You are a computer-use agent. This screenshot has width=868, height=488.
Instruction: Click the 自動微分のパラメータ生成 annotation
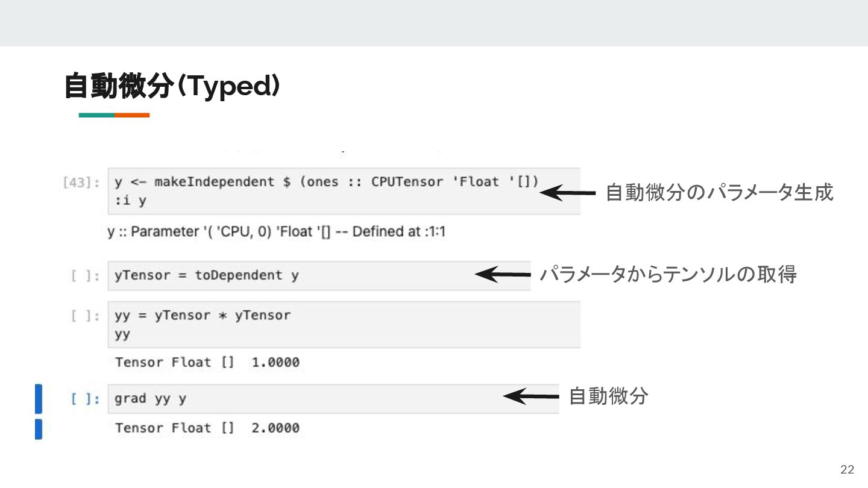pyautogui.click(x=720, y=193)
